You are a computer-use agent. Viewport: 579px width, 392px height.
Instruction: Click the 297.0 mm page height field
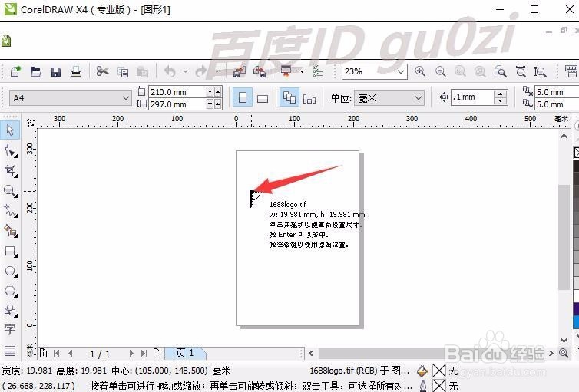point(177,104)
